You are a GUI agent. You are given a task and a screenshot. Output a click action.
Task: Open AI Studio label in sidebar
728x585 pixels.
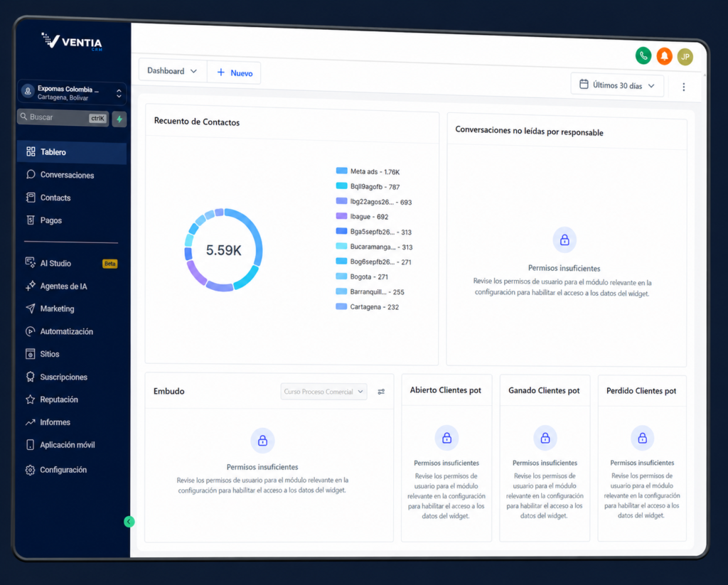point(55,263)
